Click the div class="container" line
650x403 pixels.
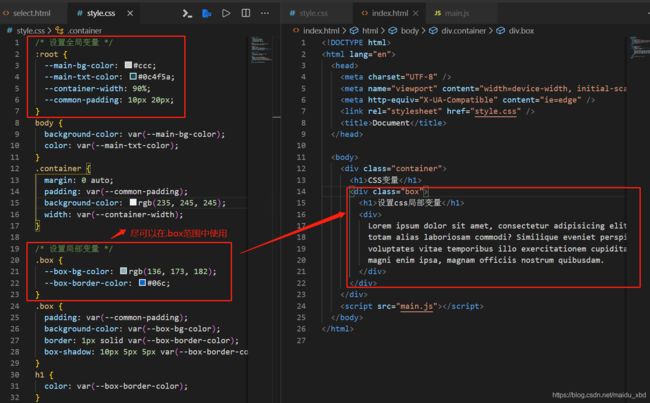[393, 168]
